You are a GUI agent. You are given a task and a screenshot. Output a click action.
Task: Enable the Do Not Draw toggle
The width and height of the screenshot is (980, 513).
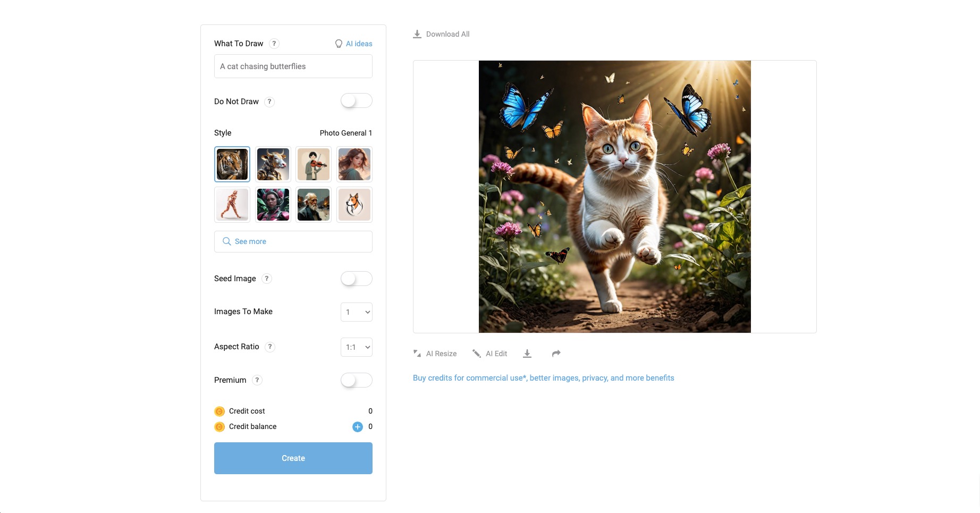coord(357,101)
